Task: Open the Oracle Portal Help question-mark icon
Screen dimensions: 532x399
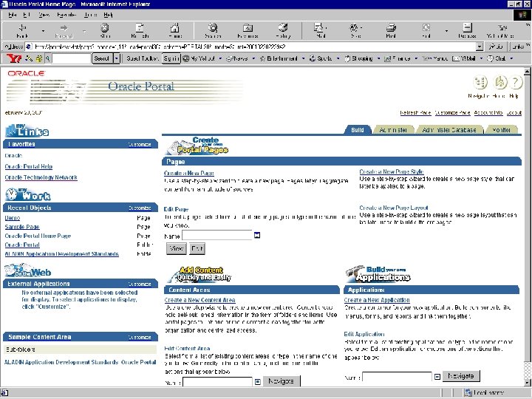Action: tap(516, 82)
